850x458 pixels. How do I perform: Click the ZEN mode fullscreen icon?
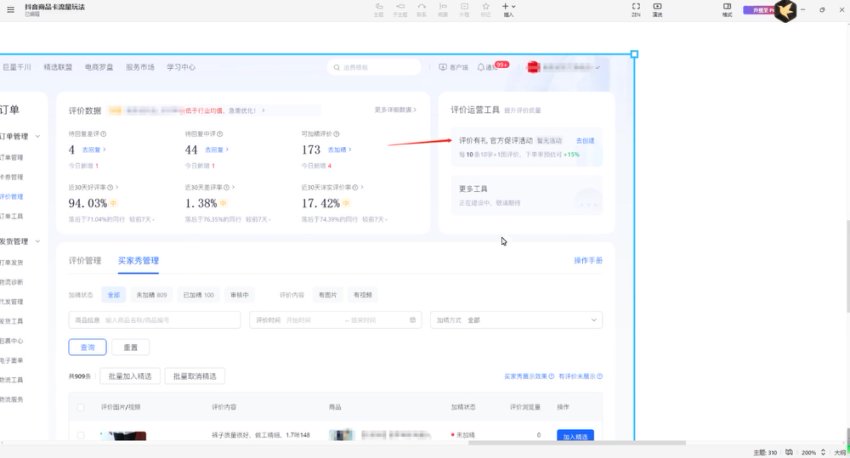(x=635, y=8)
